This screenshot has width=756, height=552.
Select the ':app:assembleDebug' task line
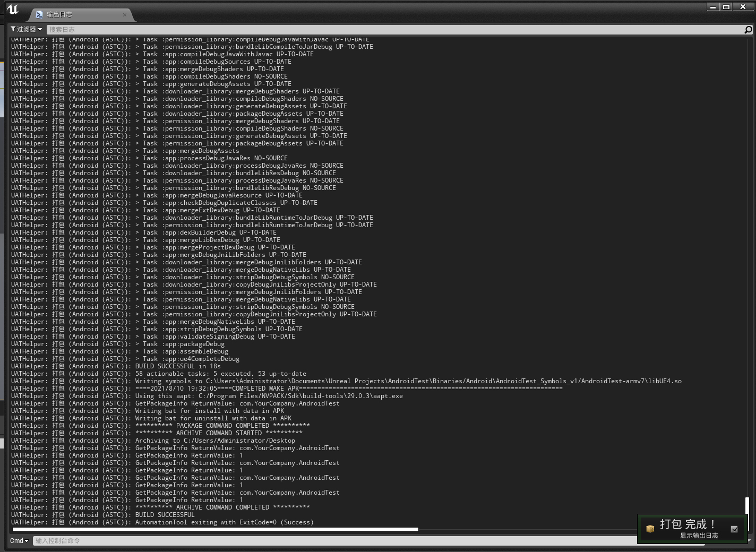119,351
